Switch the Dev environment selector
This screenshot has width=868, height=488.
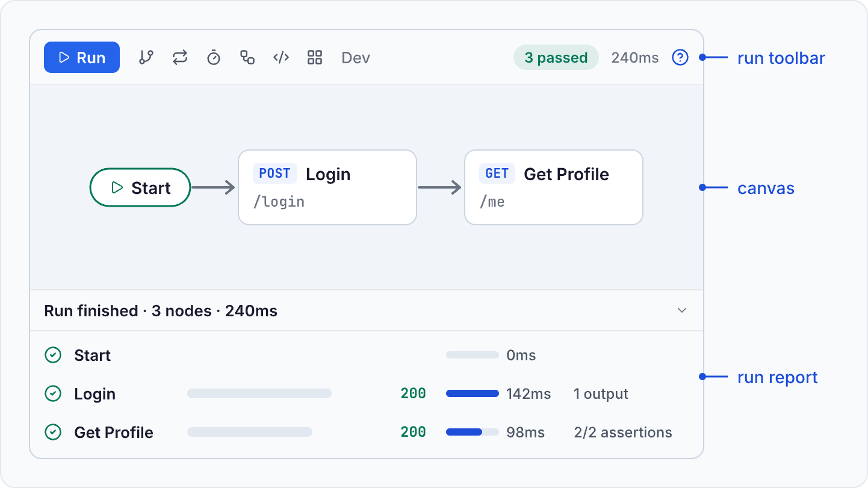356,58
